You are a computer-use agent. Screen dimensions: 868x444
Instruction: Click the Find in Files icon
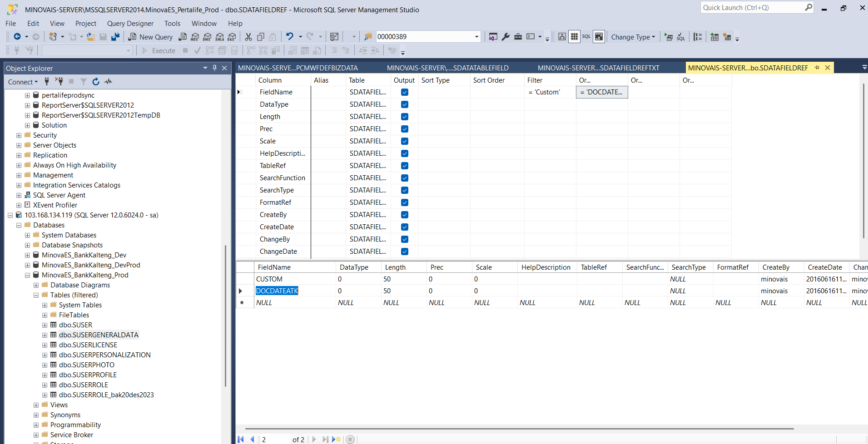click(x=368, y=37)
